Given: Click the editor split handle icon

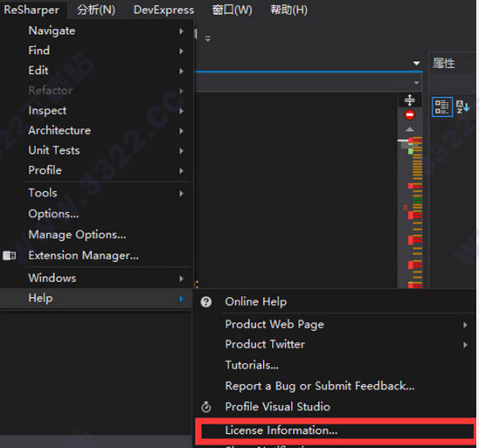Looking at the screenshot, I should tap(410, 100).
